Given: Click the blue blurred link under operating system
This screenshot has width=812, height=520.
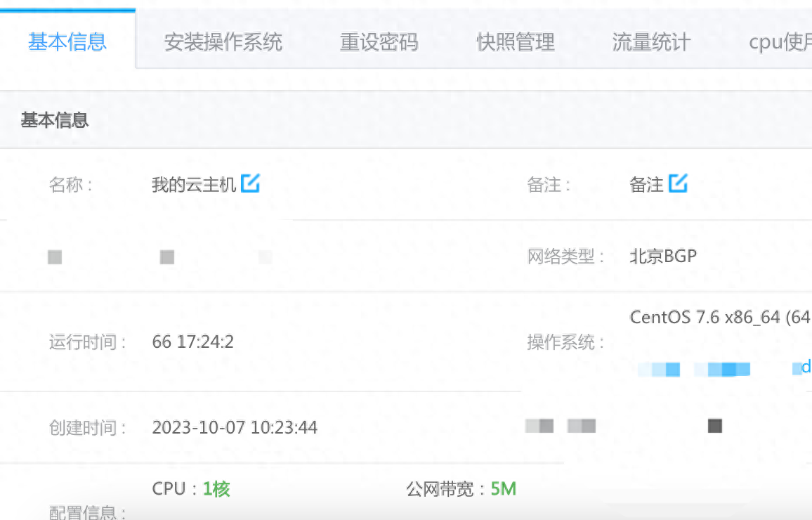Looking at the screenshot, I should click(723, 368).
